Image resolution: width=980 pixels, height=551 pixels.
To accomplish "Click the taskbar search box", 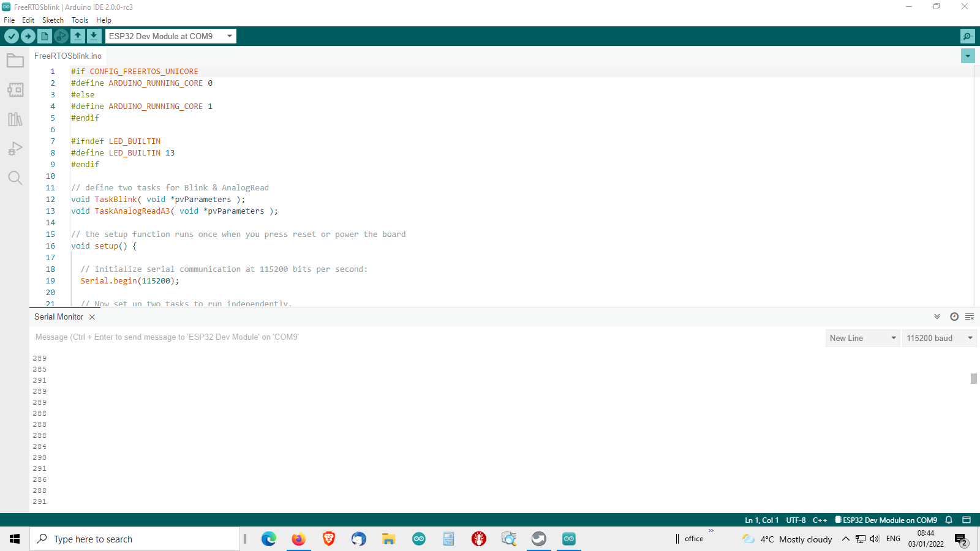I will (135, 539).
